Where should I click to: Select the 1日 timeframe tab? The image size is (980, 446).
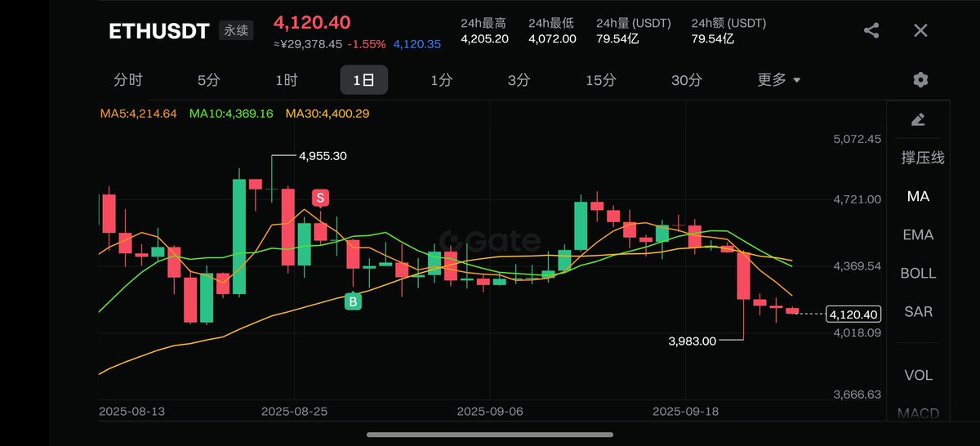pos(363,80)
